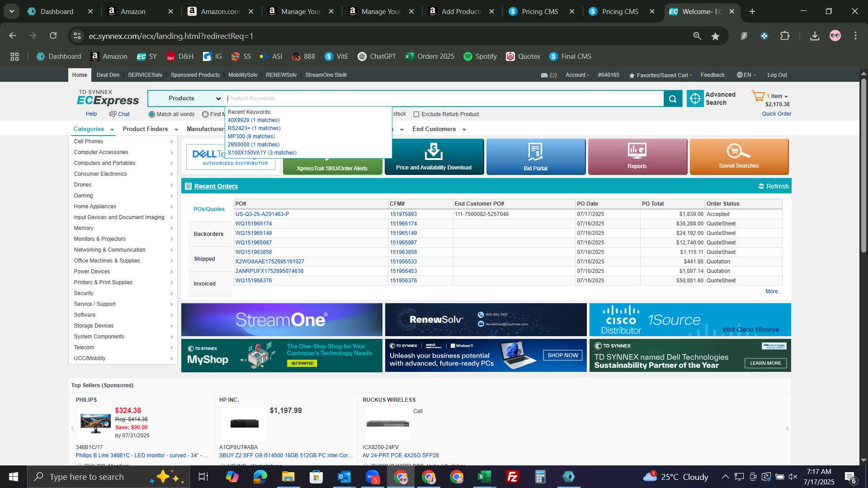Click the SHOP NOW banner button
The image size is (868, 488).
(563, 355)
